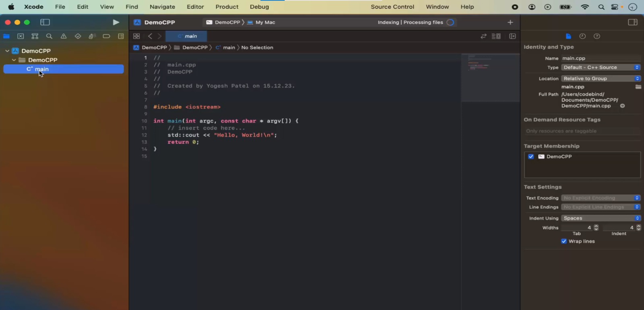Open the Navigate menu
The height and width of the screenshot is (310, 644).
click(x=162, y=7)
